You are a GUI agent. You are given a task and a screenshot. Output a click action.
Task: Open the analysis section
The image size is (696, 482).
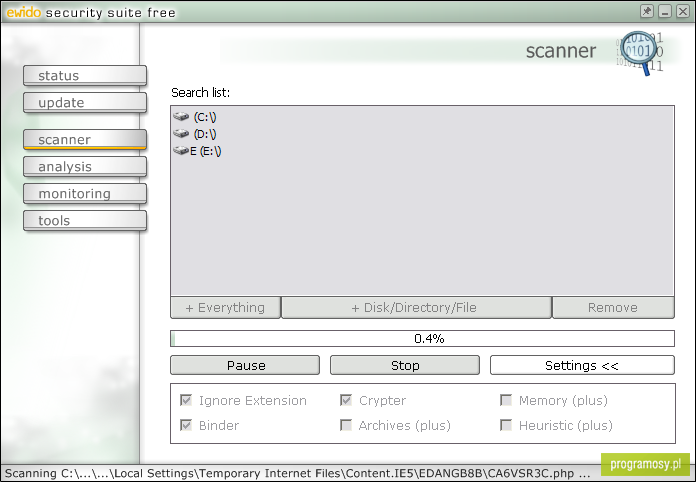pos(85,166)
